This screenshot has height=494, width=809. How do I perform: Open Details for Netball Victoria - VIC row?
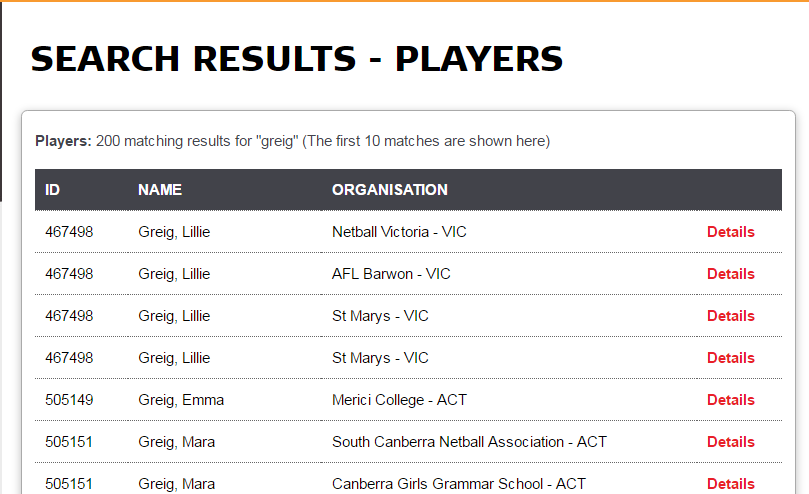coord(731,232)
